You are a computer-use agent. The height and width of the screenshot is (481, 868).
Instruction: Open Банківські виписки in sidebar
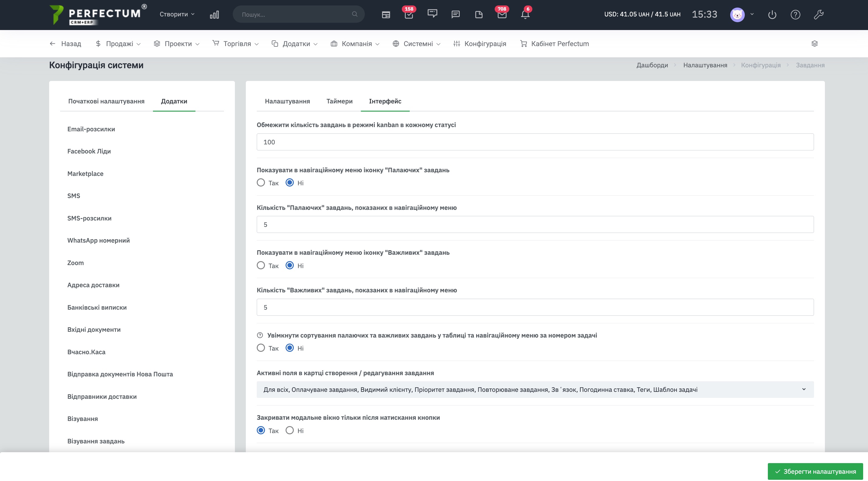[x=97, y=307]
